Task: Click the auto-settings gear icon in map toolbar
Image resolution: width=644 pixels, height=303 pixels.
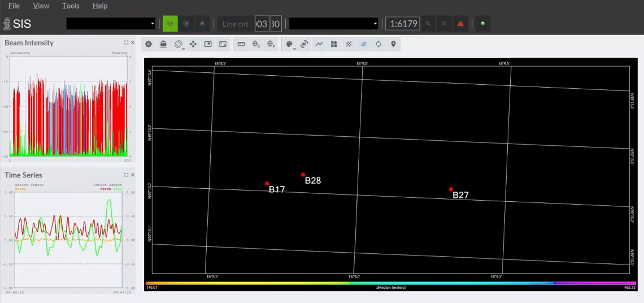Action: click(x=148, y=44)
